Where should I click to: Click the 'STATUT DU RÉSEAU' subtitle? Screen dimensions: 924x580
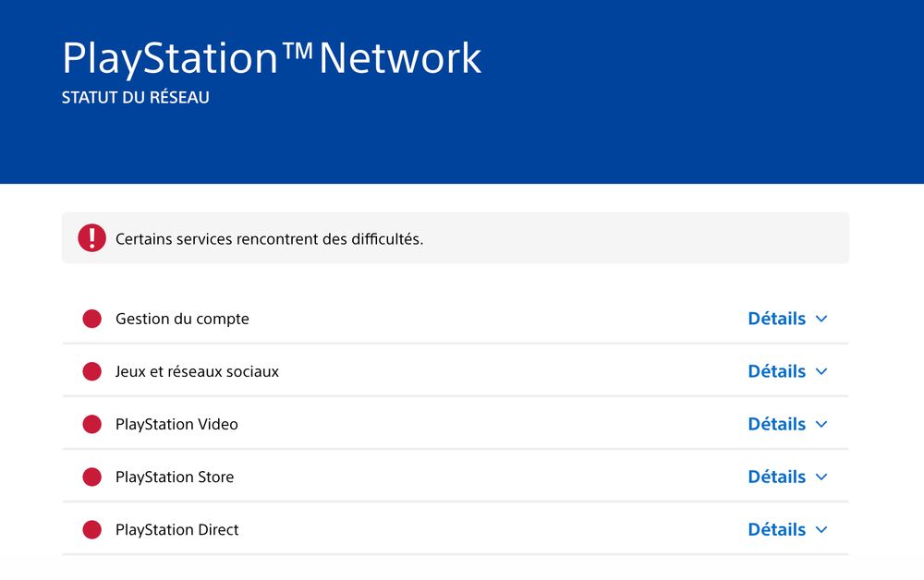[x=136, y=97]
